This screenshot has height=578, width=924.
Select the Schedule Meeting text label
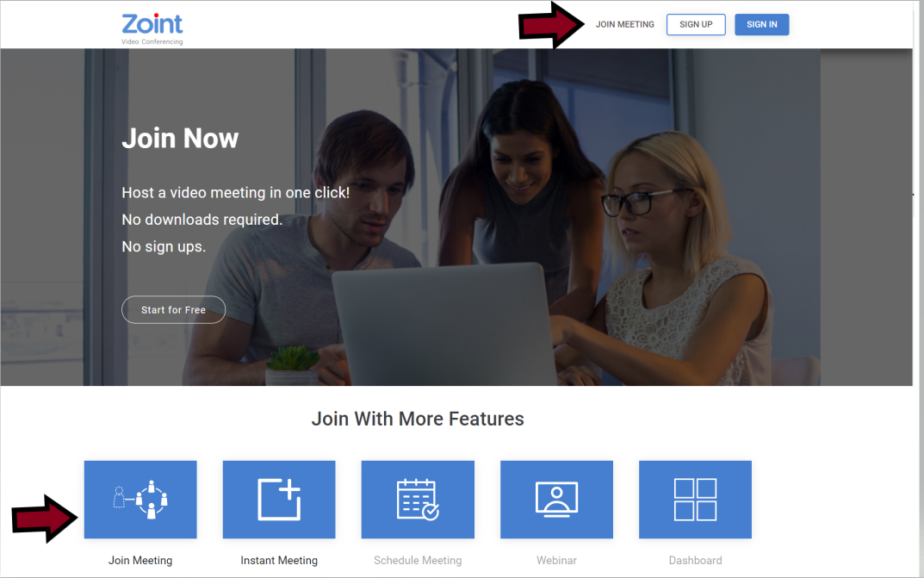click(418, 561)
